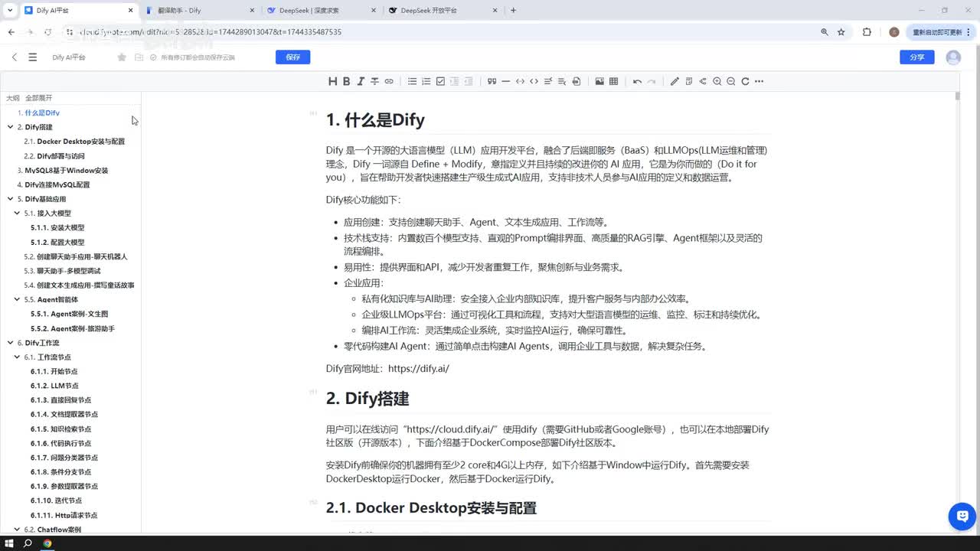Jump to 3. MySQL8基于Window安装 outline item
The height and width of the screenshot is (551, 980).
pos(63,171)
